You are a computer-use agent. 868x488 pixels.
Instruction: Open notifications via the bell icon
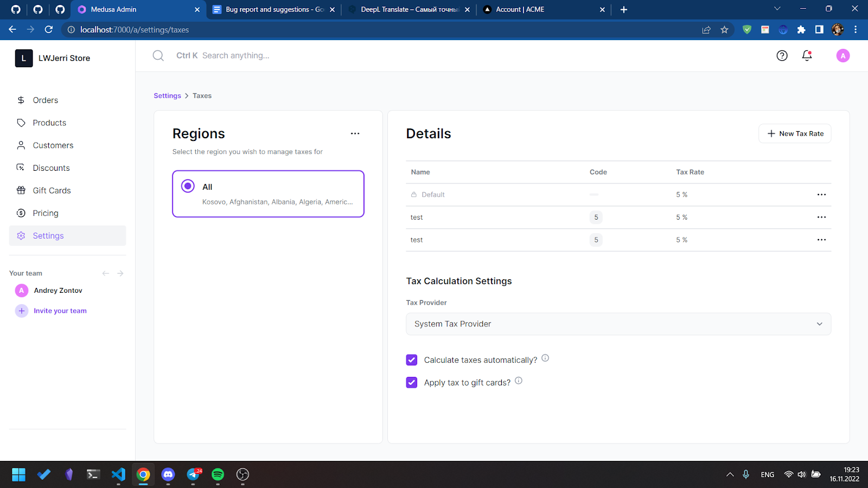(x=807, y=55)
